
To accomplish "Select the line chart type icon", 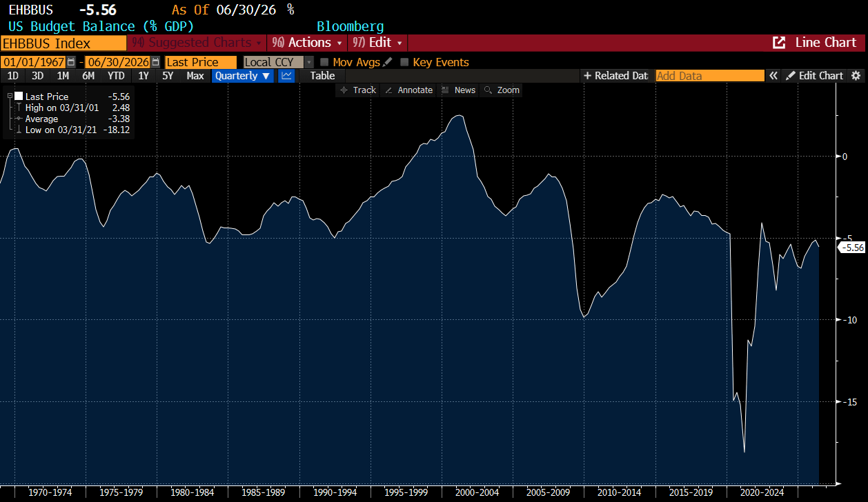I will pos(286,76).
